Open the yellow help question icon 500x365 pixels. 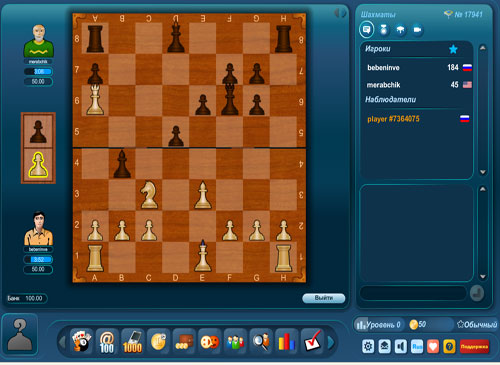click(x=449, y=347)
